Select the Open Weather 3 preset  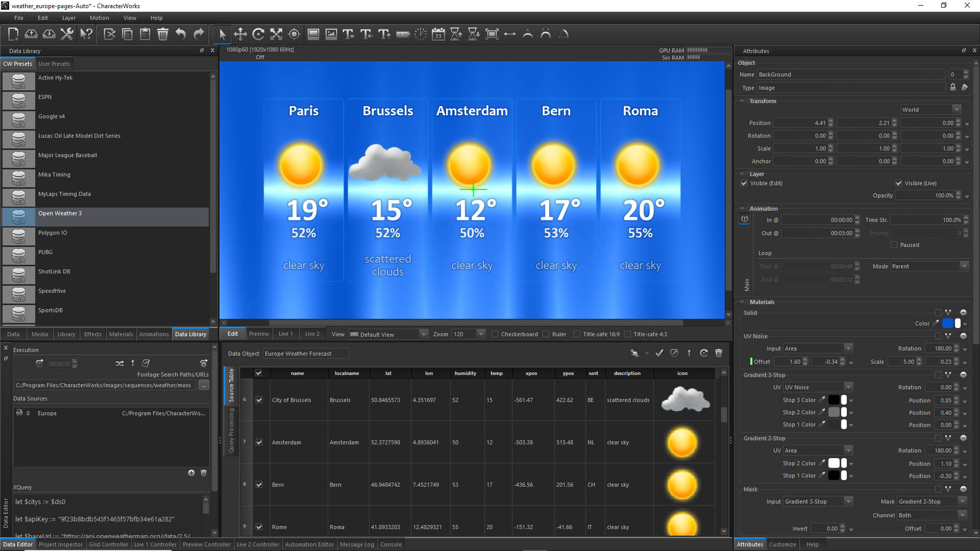60,213
